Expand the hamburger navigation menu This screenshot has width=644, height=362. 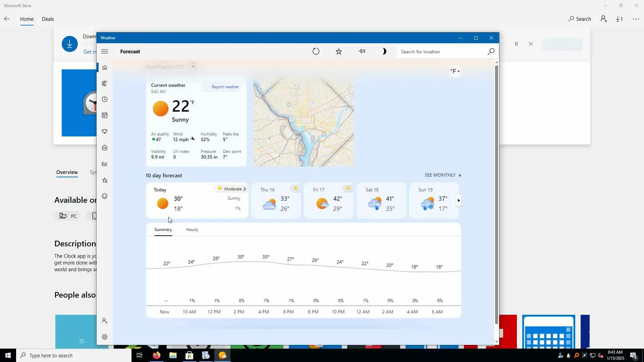point(105,51)
